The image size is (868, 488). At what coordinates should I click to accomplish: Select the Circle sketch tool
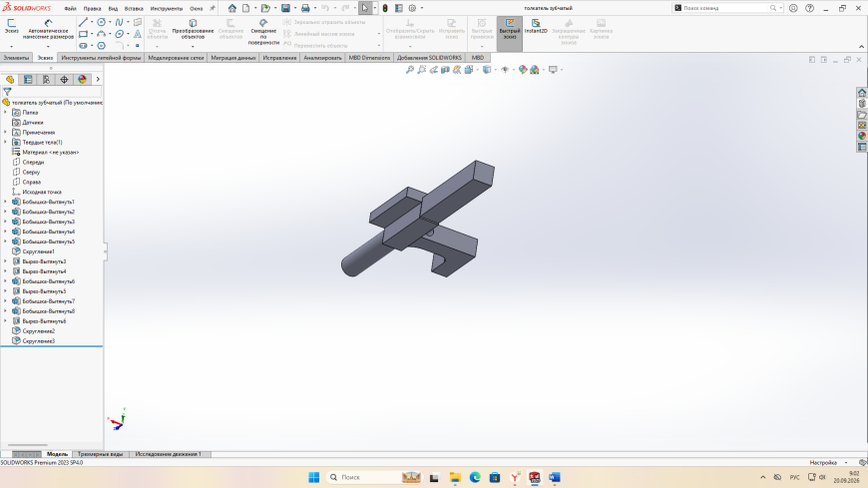point(102,22)
